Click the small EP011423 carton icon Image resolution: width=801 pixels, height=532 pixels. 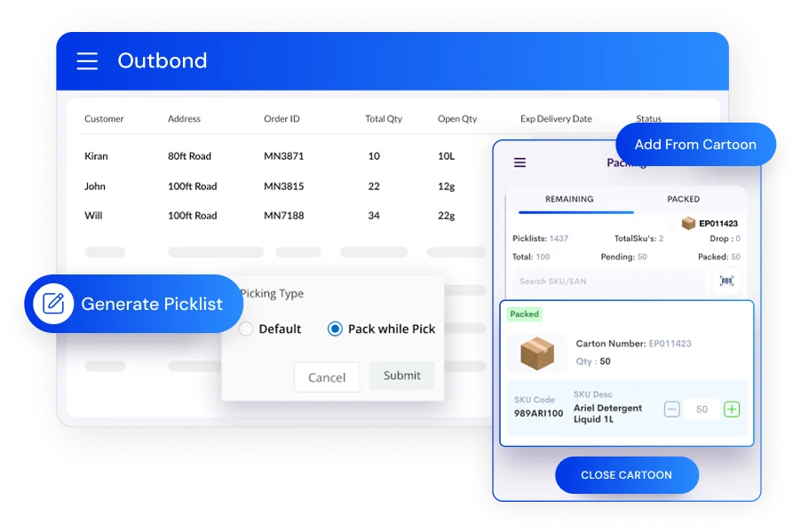tap(688, 224)
